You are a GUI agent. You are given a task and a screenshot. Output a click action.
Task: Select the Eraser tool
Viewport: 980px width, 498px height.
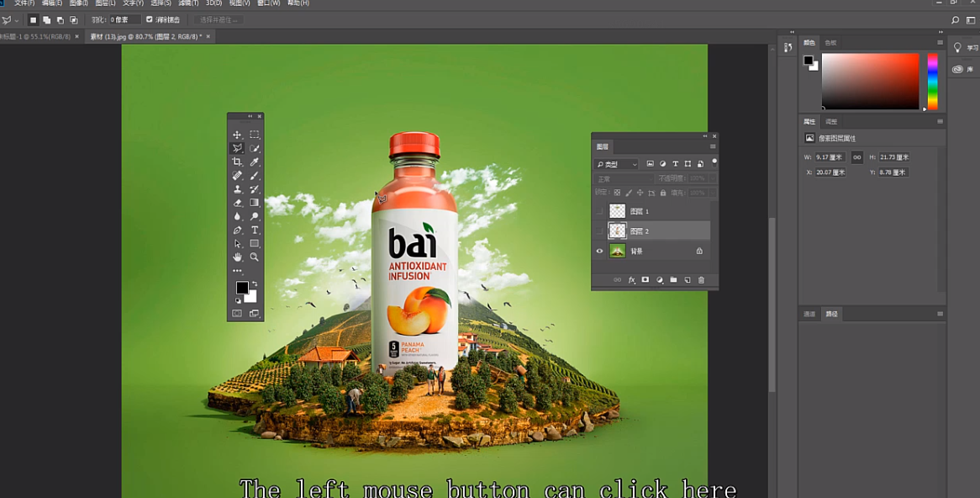237,203
